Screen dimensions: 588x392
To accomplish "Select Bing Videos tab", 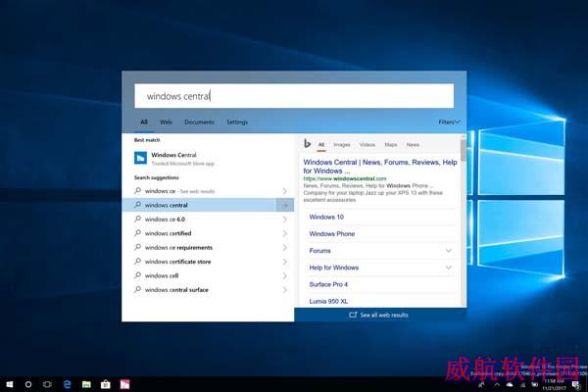I will (x=367, y=144).
